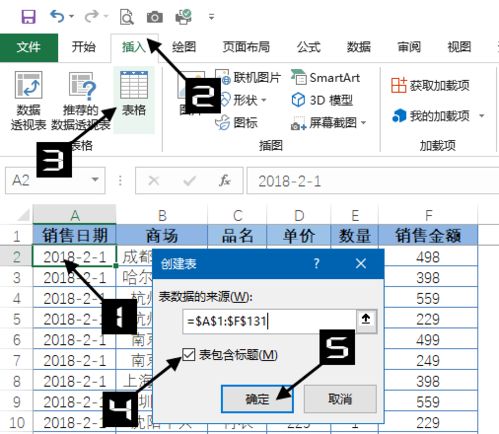Insert 联机图片 online pictures
The height and width of the screenshot is (434, 499).
pos(248,78)
